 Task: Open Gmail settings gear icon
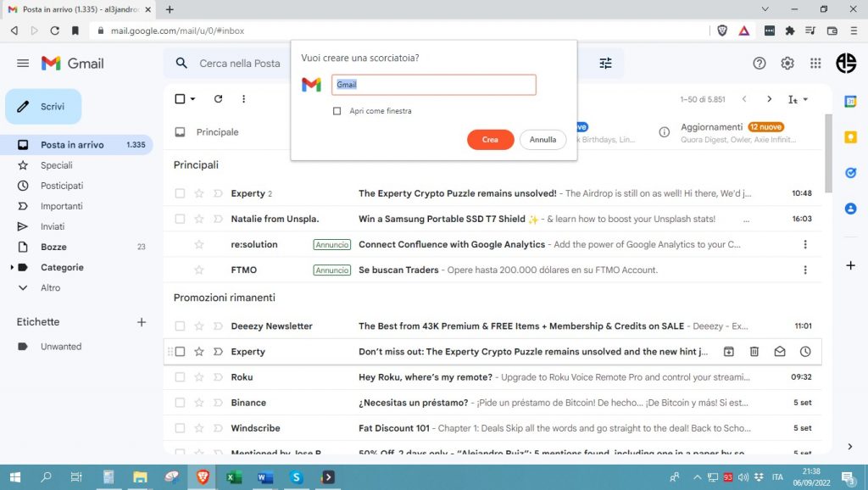click(787, 64)
